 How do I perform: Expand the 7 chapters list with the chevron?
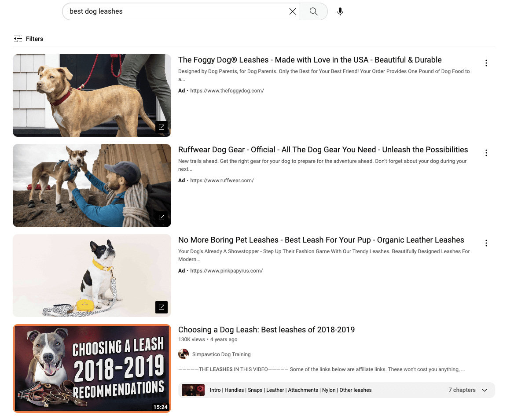pyautogui.click(x=485, y=390)
